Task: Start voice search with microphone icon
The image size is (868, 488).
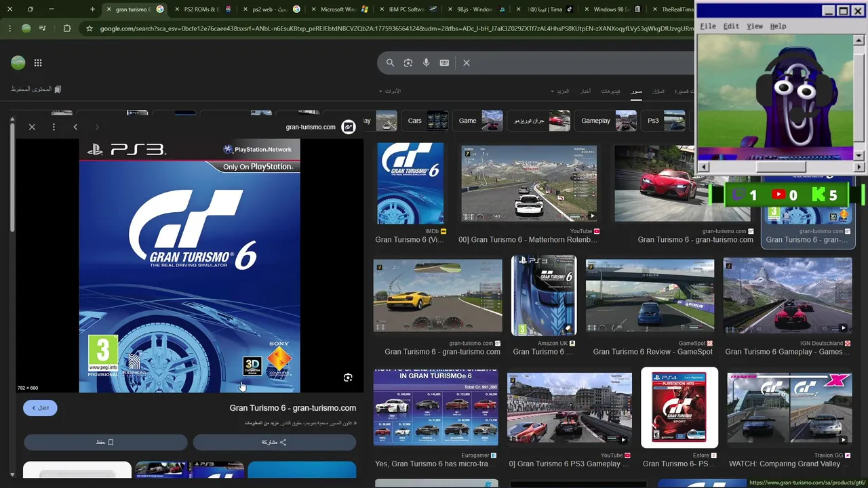Action: [426, 62]
